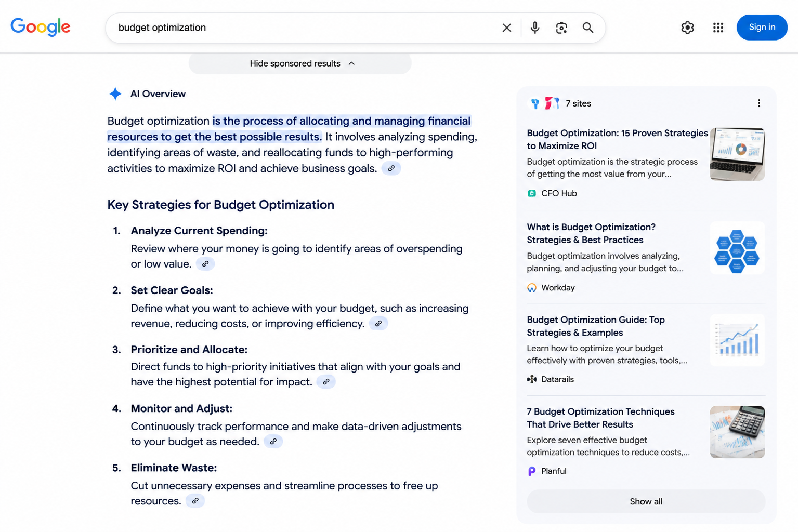Click the Datarails source name
798x532 pixels.
coord(557,379)
